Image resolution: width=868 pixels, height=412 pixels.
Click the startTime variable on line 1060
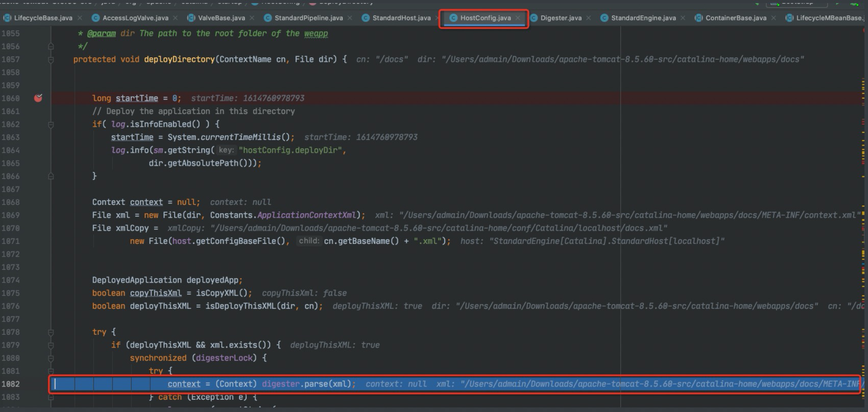(137, 98)
